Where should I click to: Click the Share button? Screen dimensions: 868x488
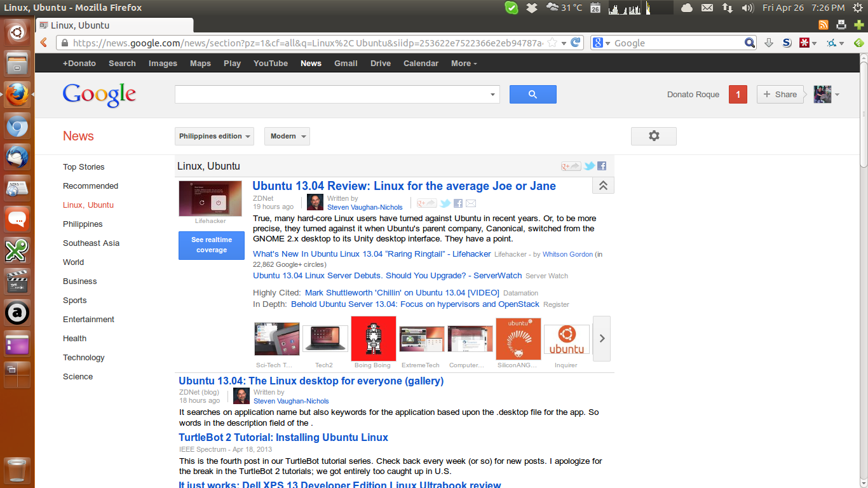coord(780,94)
